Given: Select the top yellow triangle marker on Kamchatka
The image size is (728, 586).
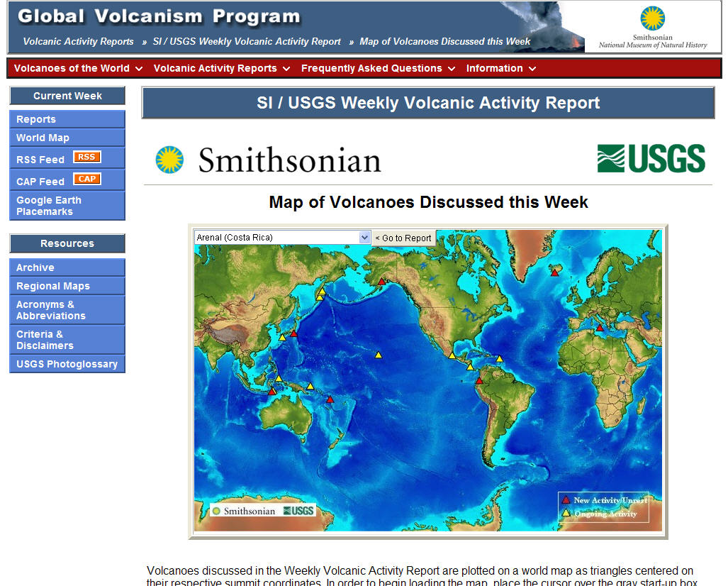Looking at the screenshot, I should pos(322,291).
